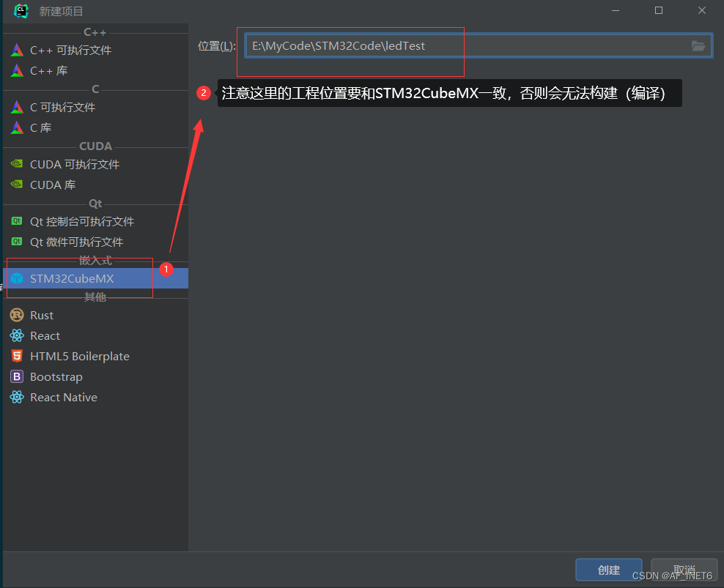
Task: Click the Qt 微件可执行文件 Qt icon
Action: [x=17, y=242]
